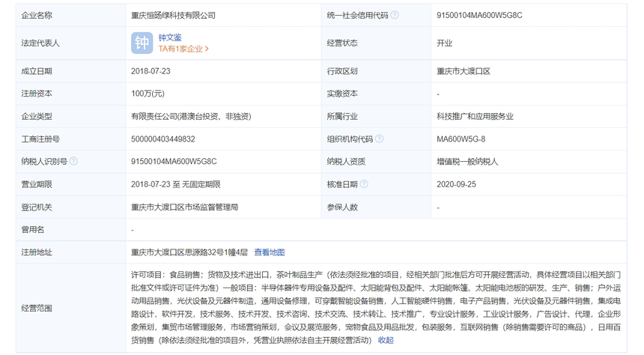The height and width of the screenshot is (355, 644).
Task: Click the 实缴资本 label cell
Action: tap(376, 94)
